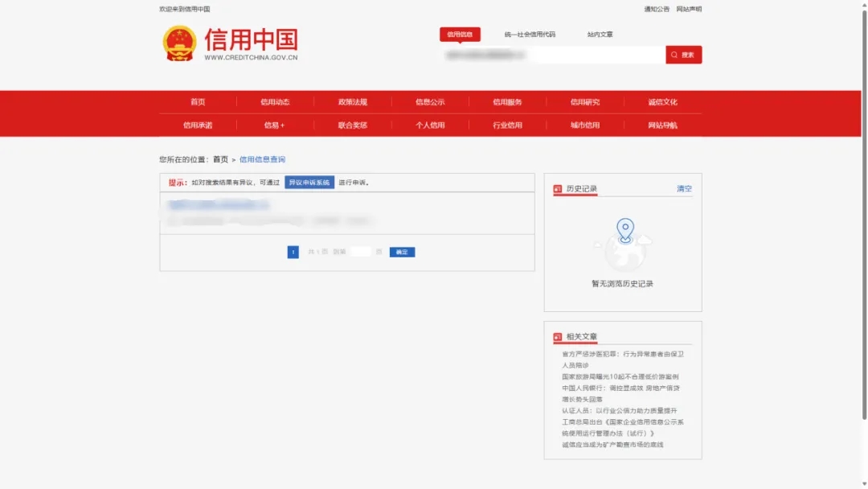Open the 政策法规 navigation menu
868x489 pixels.
(353, 102)
